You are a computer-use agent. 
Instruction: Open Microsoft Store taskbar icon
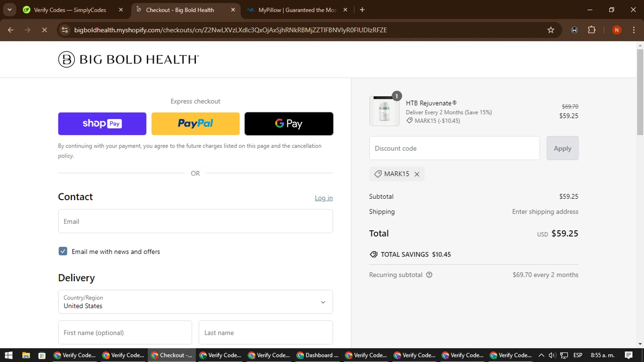pos(42,355)
